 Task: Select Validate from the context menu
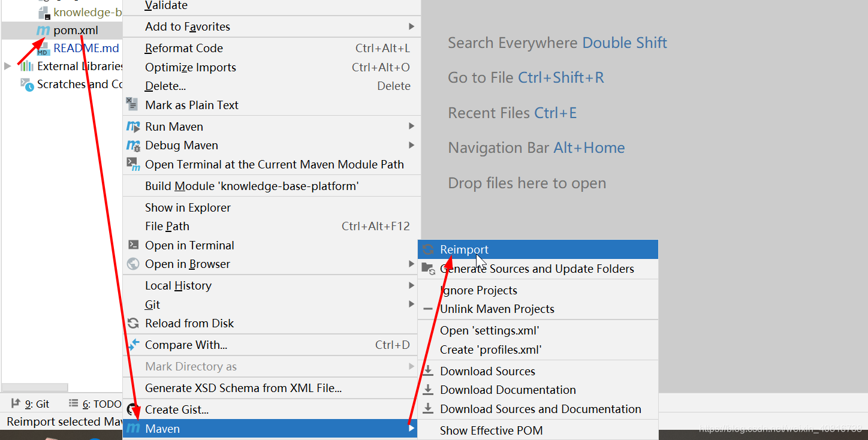pyautogui.click(x=272, y=5)
